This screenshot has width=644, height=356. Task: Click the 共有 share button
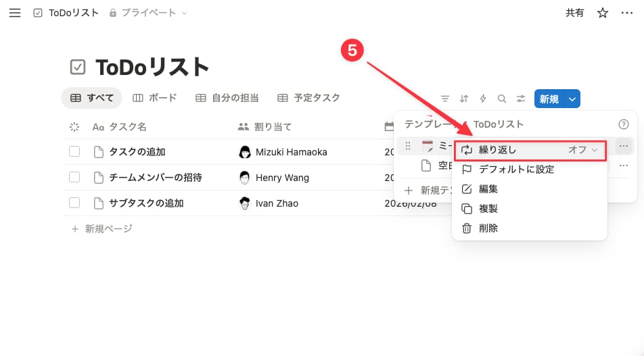pos(574,13)
